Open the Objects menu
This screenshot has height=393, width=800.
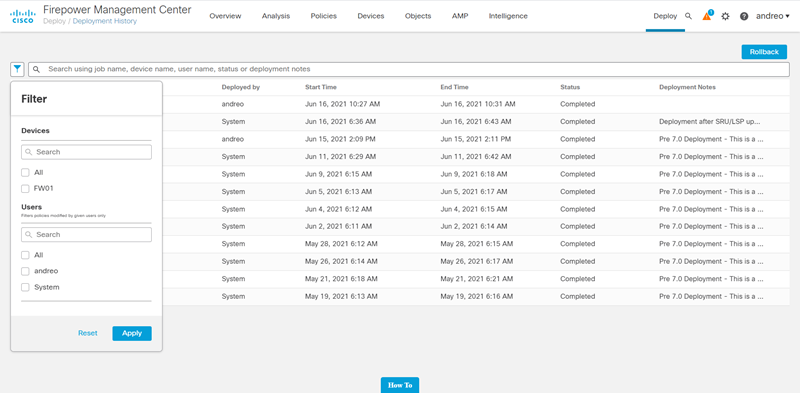pos(418,16)
